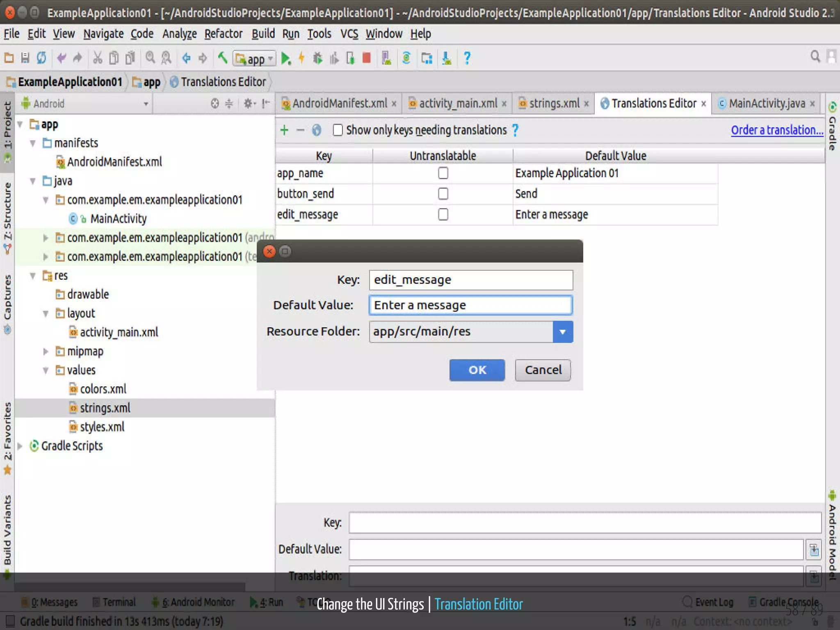840x630 pixels.
Task: Collapse the manifests folder node
Action: 33,143
